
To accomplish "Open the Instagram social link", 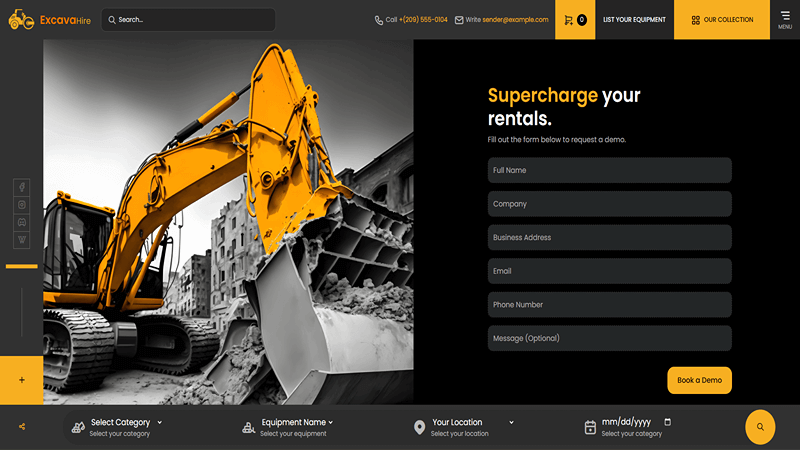I will (21, 205).
